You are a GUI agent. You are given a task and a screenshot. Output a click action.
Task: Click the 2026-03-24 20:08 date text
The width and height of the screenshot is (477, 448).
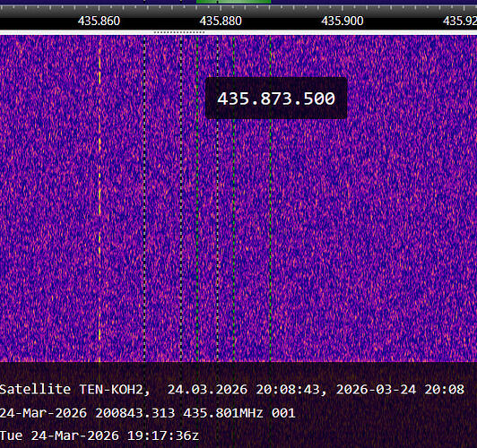[400, 390]
